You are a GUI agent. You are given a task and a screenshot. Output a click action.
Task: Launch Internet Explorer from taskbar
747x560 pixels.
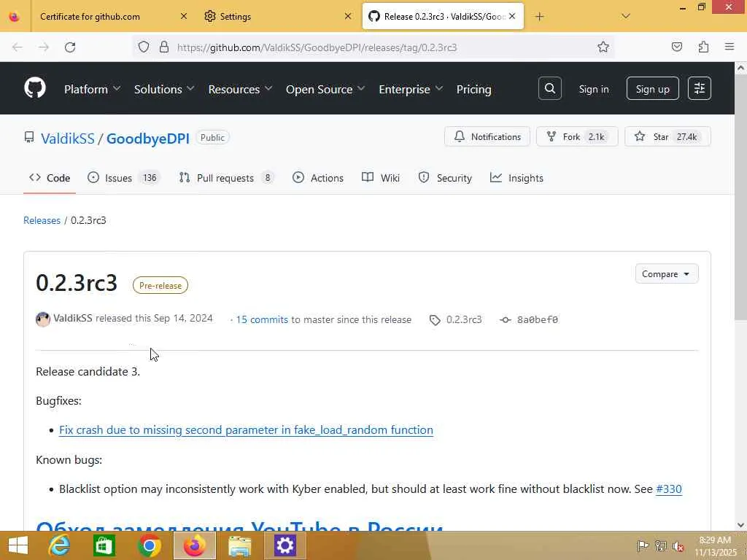60,545
